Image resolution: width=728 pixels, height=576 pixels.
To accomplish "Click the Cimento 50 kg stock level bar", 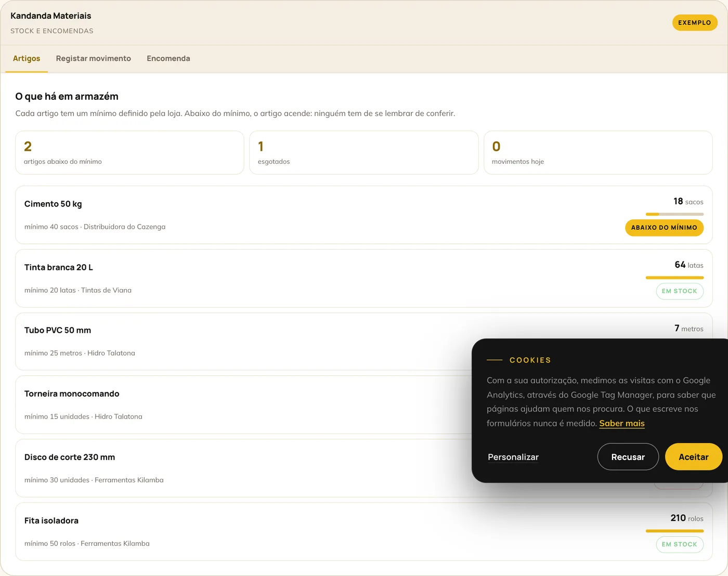I will [x=674, y=214].
